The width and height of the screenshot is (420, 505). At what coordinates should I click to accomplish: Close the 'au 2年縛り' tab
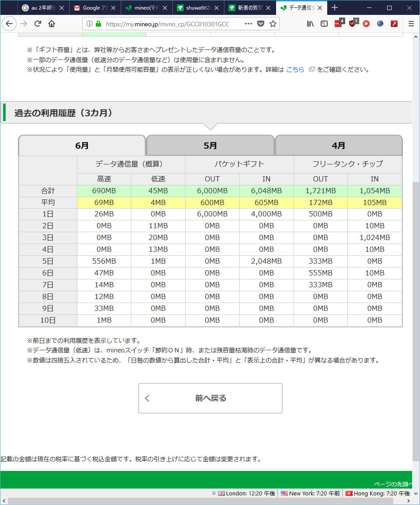point(62,8)
